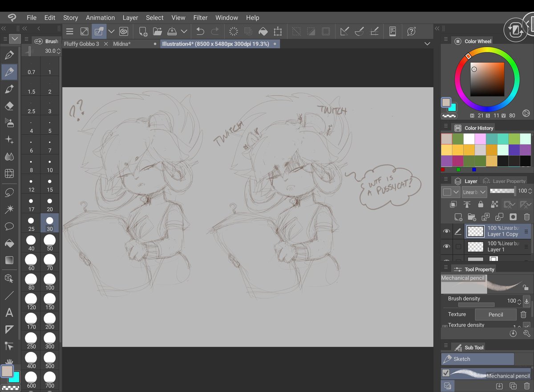The height and width of the screenshot is (392, 534).
Task: Select the Eraser tool
Action: (9, 106)
